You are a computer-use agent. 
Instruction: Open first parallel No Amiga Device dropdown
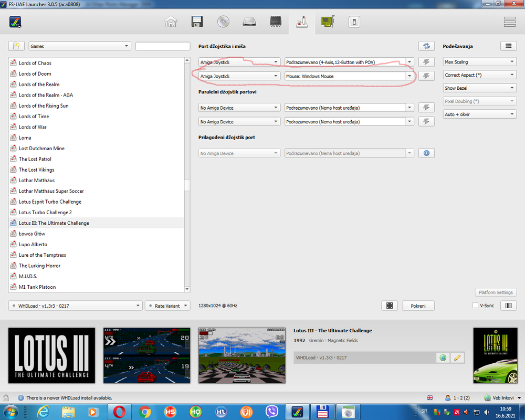(x=239, y=108)
